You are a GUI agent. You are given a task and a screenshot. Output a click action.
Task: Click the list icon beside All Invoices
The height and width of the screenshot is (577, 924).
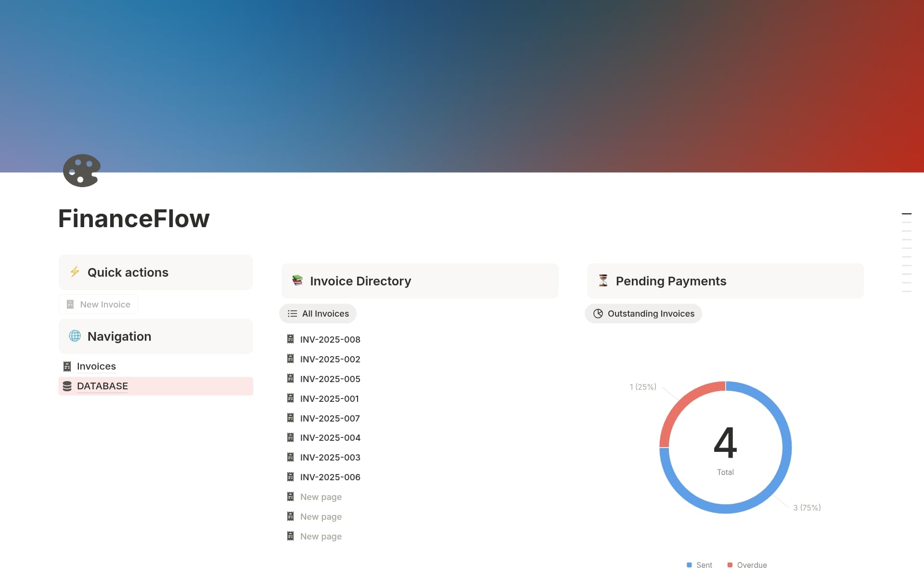pos(292,313)
